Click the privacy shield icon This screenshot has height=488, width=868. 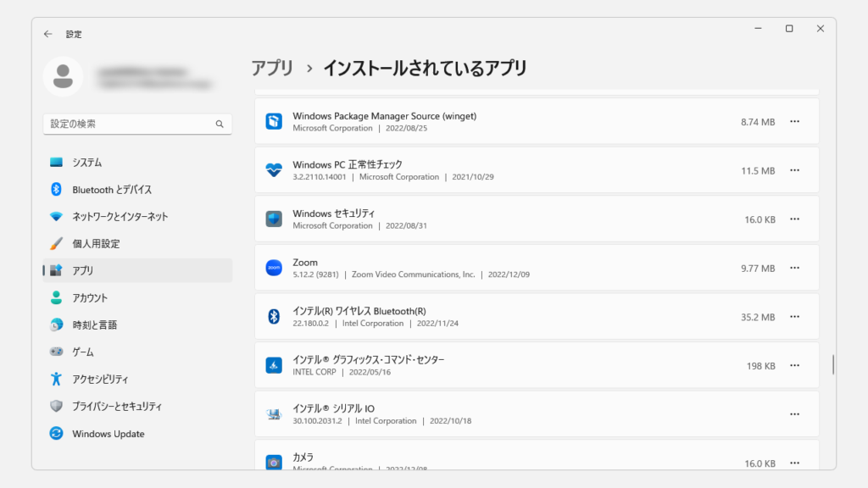pyautogui.click(x=56, y=406)
